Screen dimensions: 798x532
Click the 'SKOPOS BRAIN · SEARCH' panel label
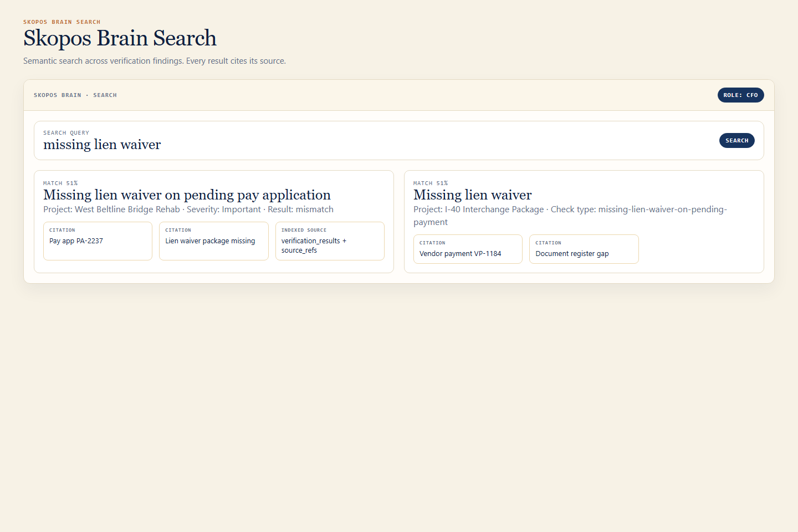[x=75, y=95]
